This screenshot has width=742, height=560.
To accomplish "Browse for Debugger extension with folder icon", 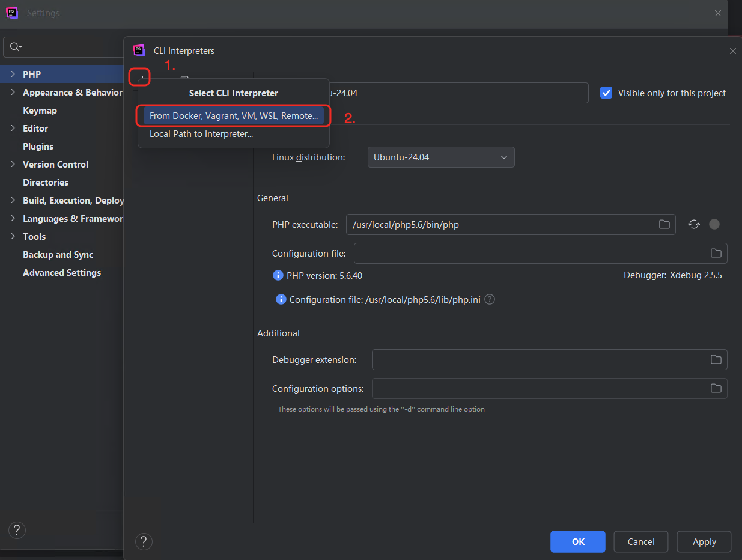I will click(716, 359).
